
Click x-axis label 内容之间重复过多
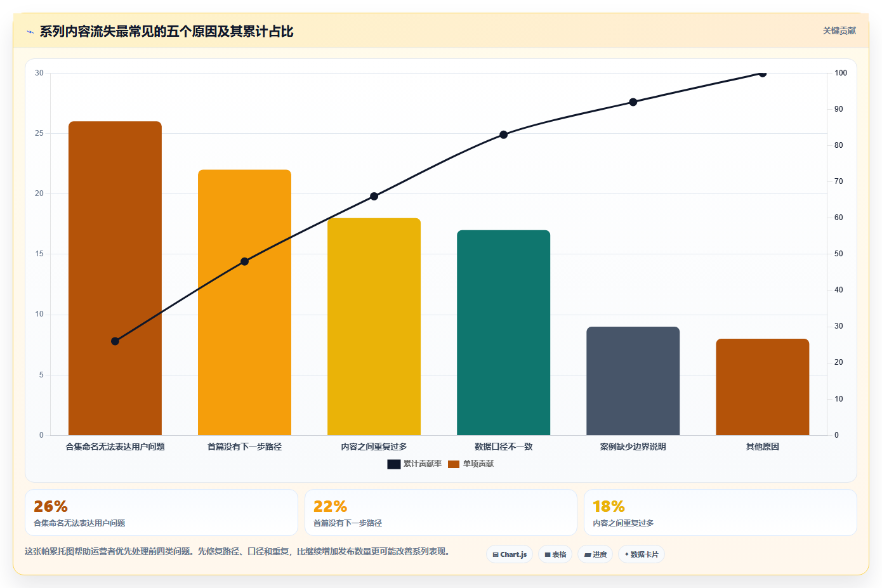tap(374, 447)
